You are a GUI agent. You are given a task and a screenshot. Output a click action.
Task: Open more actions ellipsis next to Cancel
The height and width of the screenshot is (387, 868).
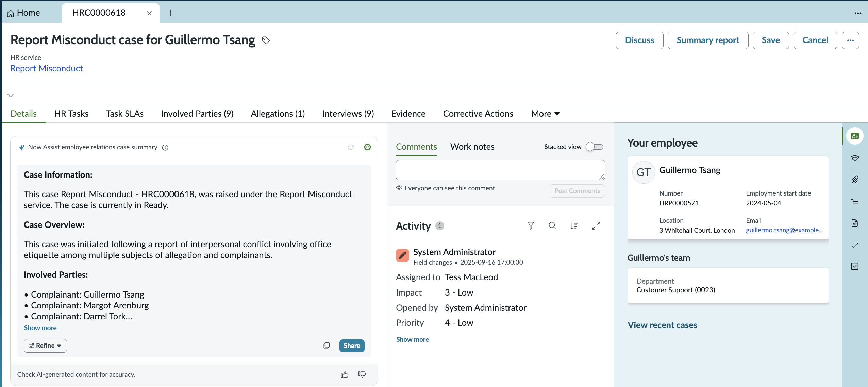tap(850, 40)
